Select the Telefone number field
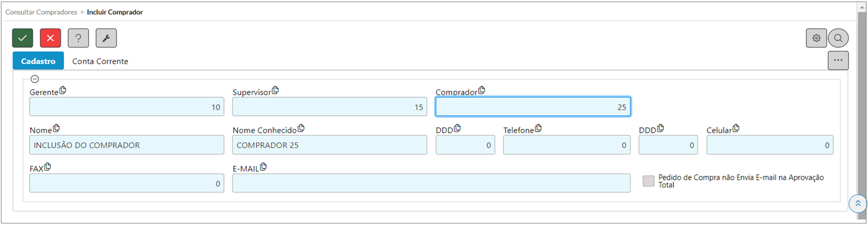This screenshot has width=868, height=225. [567, 145]
